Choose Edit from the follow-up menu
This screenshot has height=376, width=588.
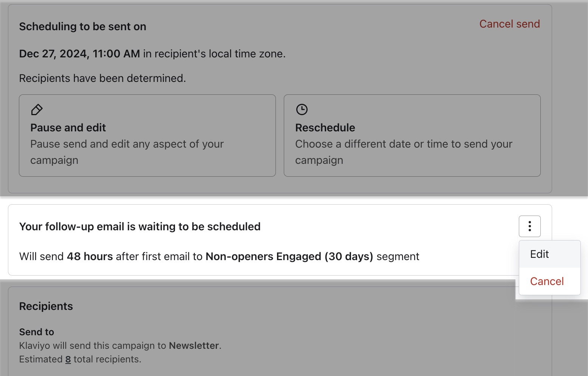pos(539,254)
